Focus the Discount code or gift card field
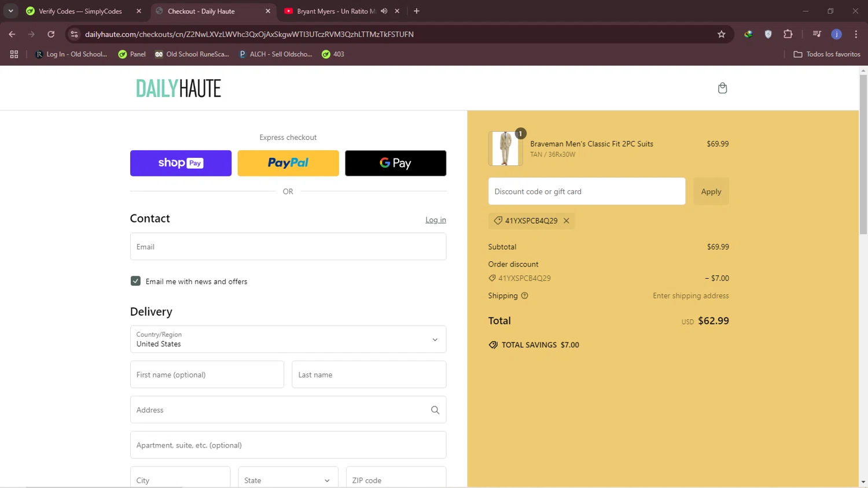 tap(587, 191)
